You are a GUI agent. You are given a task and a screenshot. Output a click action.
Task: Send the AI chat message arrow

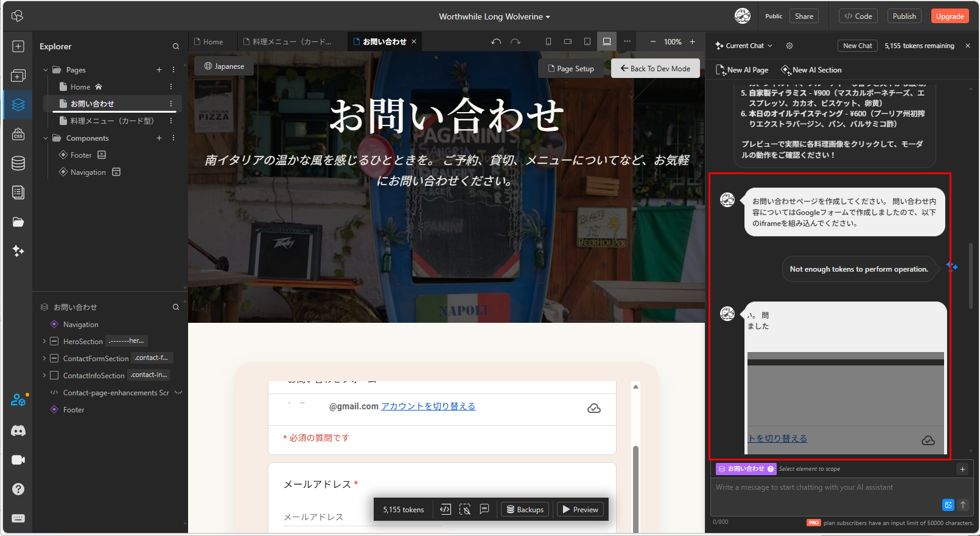tap(963, 504)
